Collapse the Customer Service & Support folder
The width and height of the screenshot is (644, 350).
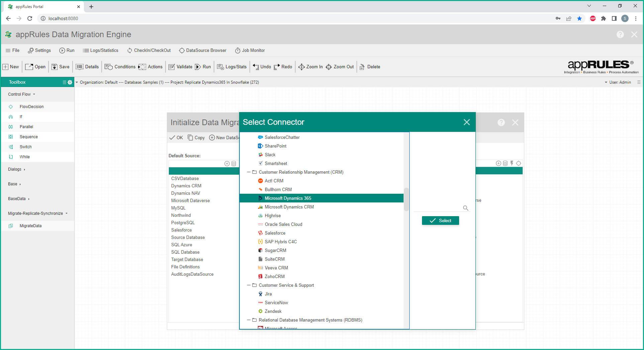point(249,285)
